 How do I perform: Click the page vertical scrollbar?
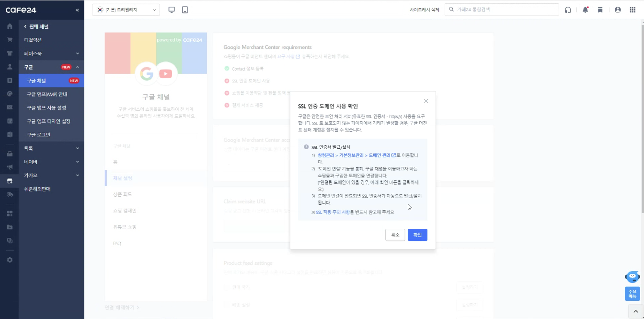(x=642, y=118)
